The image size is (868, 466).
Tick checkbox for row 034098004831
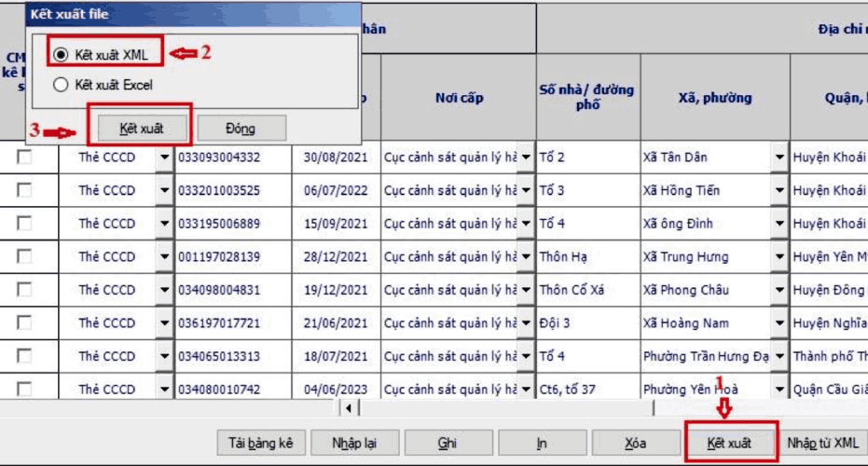pos(24,290)
